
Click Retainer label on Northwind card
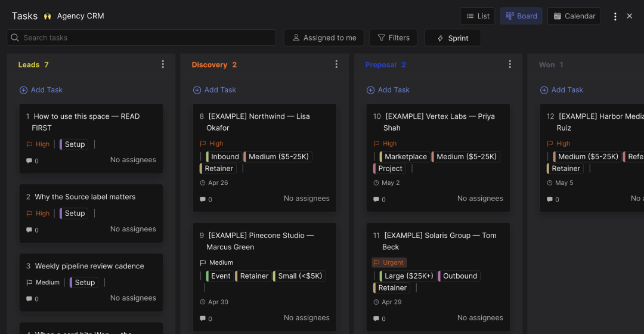click(x=218, y=168)
